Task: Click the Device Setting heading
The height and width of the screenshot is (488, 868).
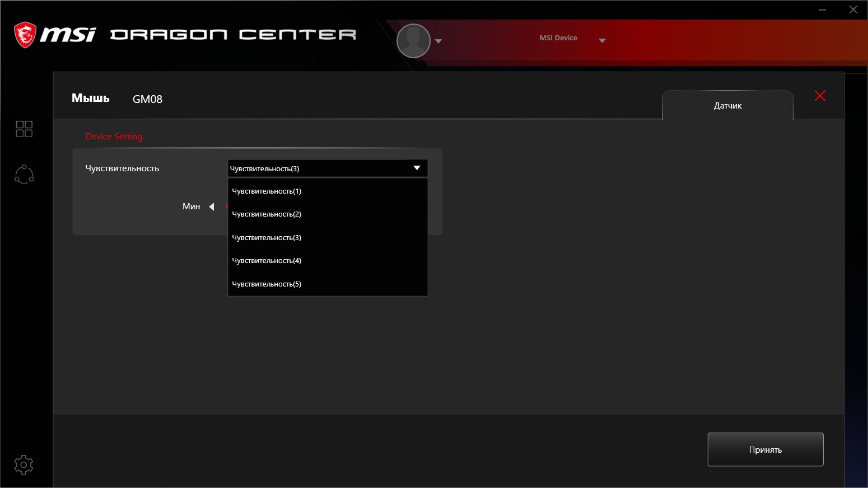Action: 114,137
